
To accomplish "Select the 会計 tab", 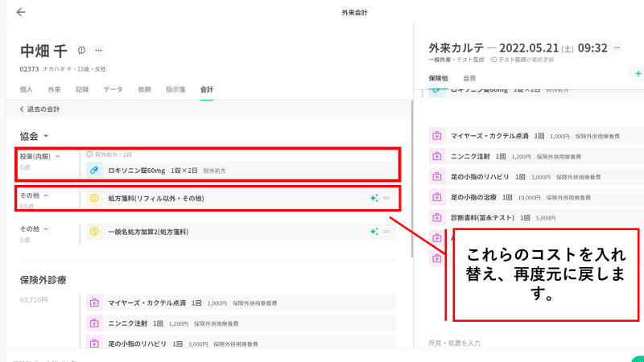I will (207, 89).
